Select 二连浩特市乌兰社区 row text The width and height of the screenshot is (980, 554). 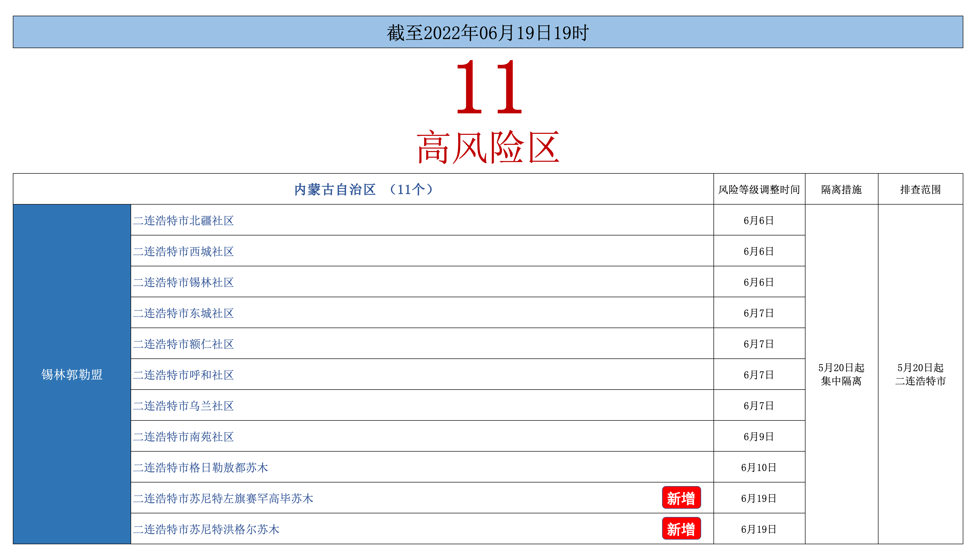click(183, 406)
